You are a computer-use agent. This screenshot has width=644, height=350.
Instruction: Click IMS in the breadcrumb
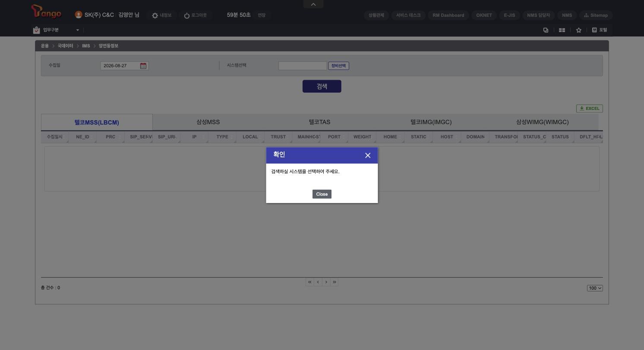[86, 46]
